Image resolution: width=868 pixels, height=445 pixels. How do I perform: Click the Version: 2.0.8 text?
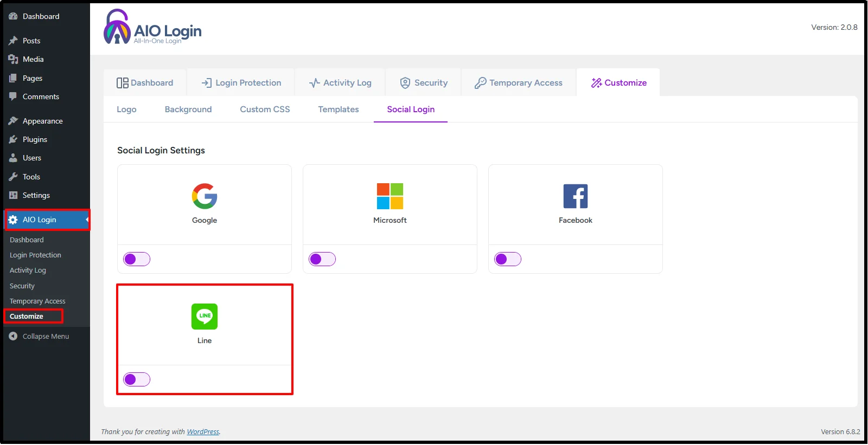click(x=834, y=27)
